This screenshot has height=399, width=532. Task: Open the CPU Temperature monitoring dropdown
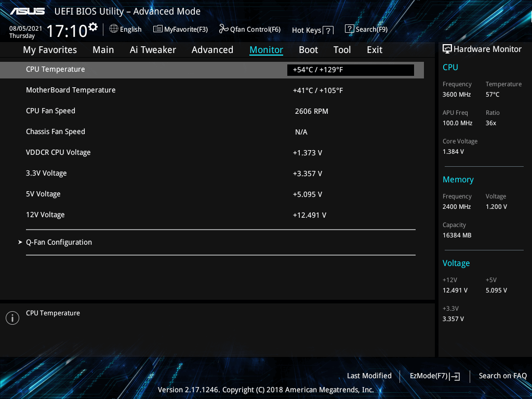350,70
